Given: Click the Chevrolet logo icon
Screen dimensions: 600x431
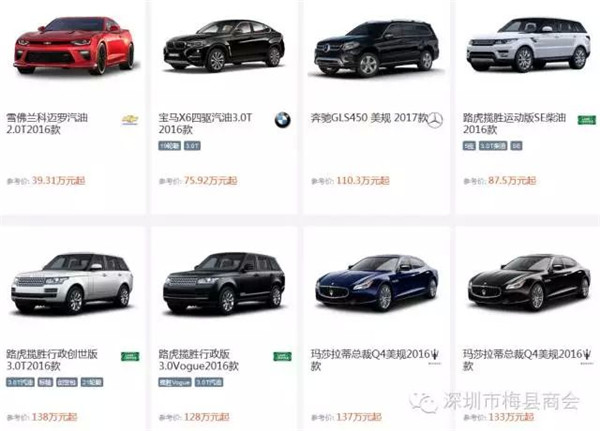Looking at the screenshot, I should click(130, 120).
